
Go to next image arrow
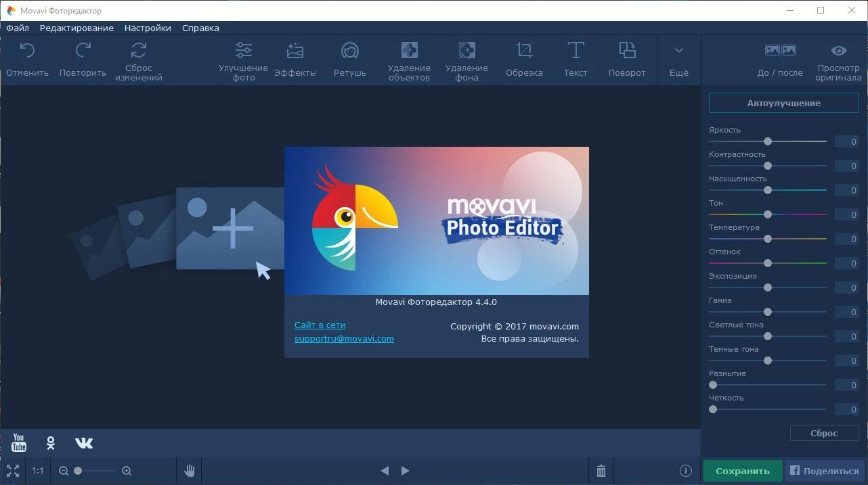point(406,471)
